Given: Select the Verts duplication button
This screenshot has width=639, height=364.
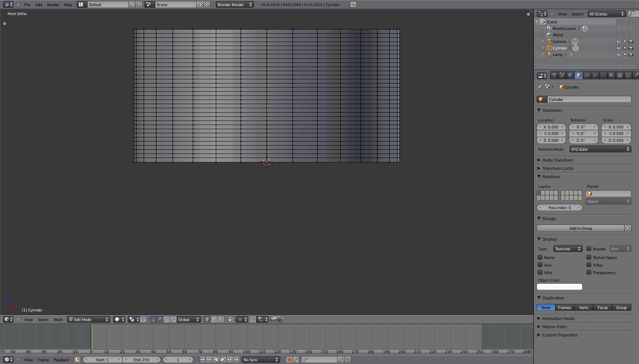Looking at the screenshot, I should [583, 308].
